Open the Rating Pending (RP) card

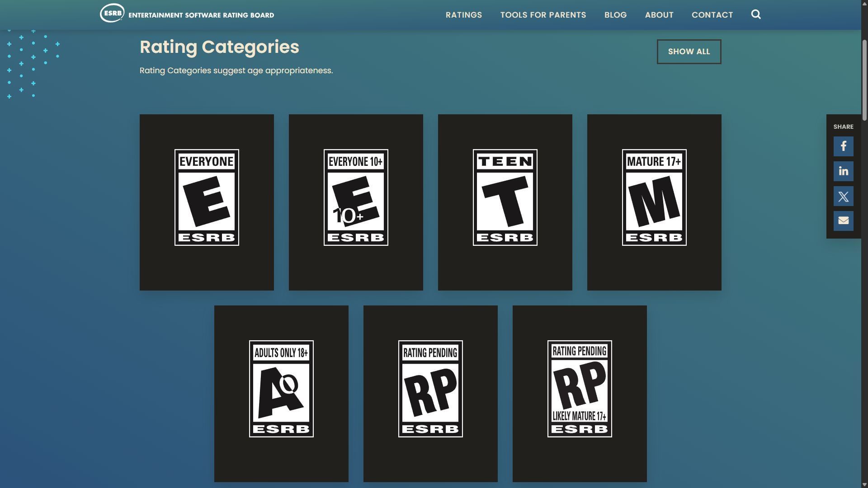pos(430,389)
